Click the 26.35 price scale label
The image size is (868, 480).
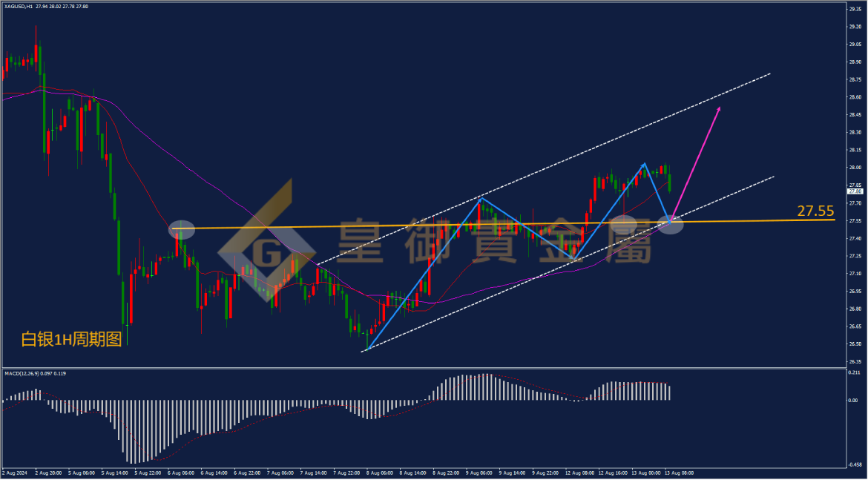tap(855, 361)
